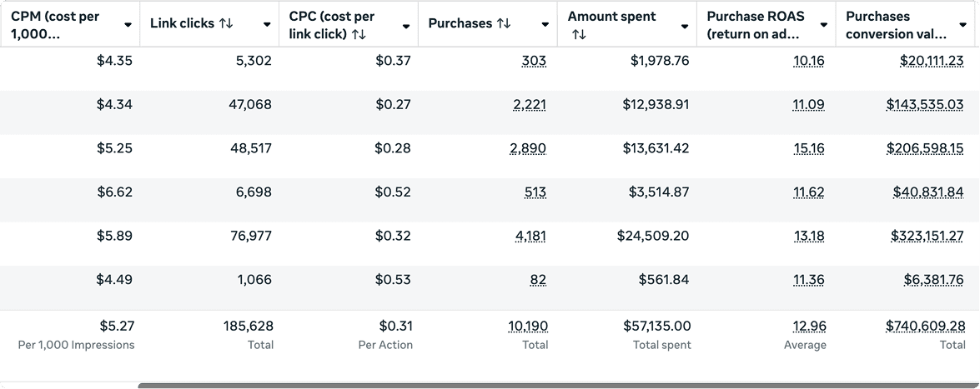Open the CPM column dropdown arrow
The image size is (980, 389).
[x=128, y=25]
